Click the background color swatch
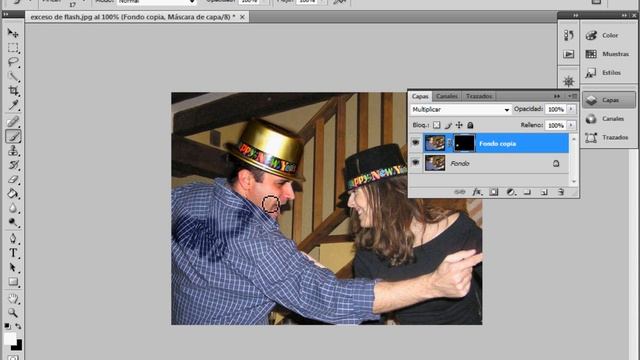640x360 pixels. click(x=18, y=347)
